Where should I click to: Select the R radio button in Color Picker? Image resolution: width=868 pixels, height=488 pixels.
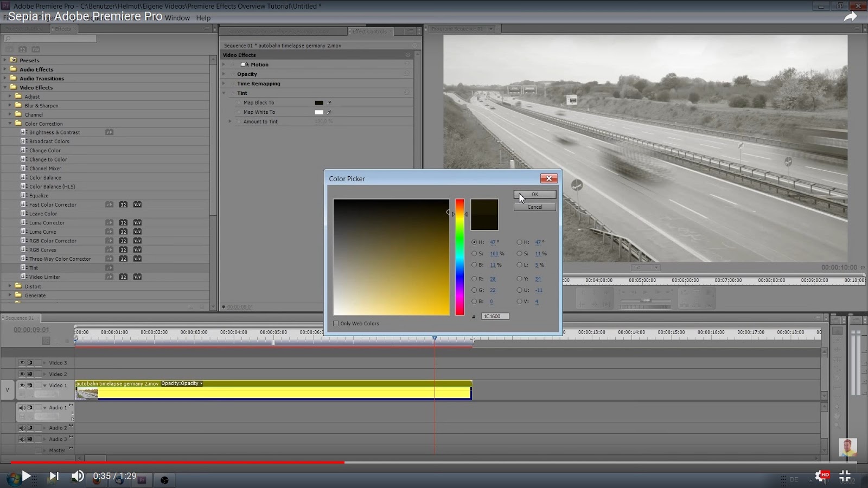pos(474,279)
